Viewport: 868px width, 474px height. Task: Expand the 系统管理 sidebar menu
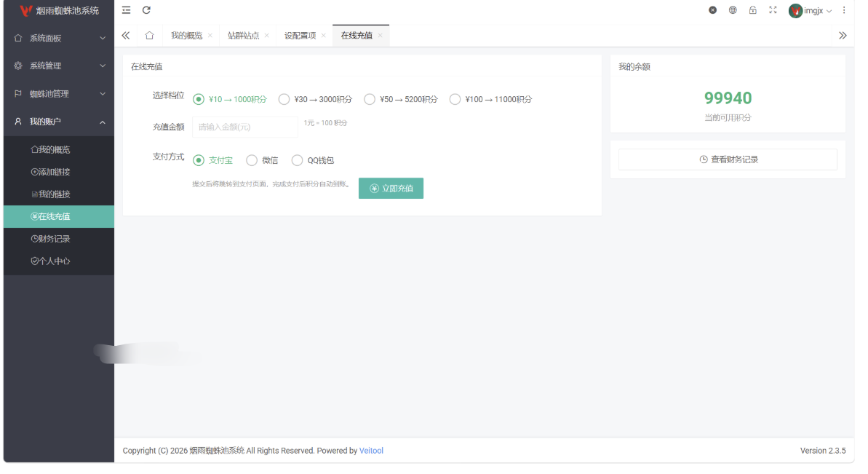pyautogui.click(x=59, y=66)
